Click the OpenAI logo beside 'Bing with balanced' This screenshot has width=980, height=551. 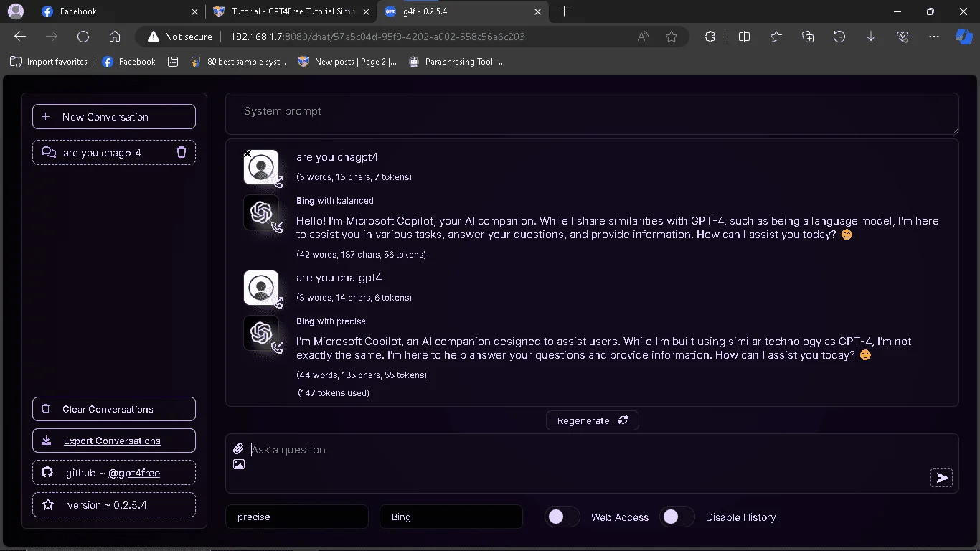(260, 212)
